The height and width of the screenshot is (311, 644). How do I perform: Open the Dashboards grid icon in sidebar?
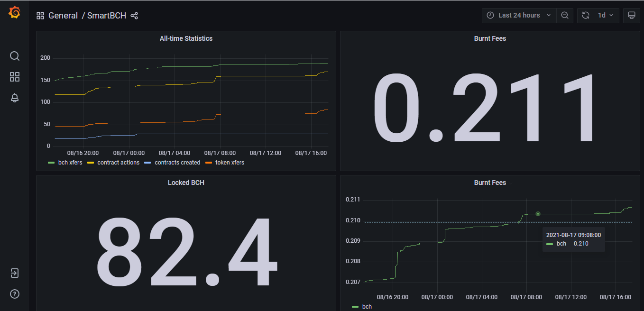click(x=15, y=77)
